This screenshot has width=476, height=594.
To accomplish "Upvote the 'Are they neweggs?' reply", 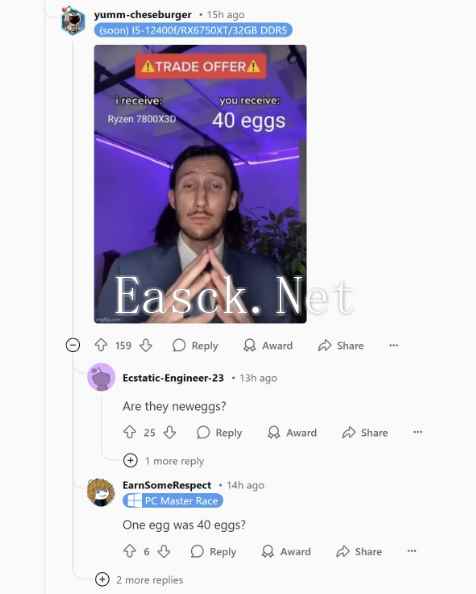I will 130,432.
